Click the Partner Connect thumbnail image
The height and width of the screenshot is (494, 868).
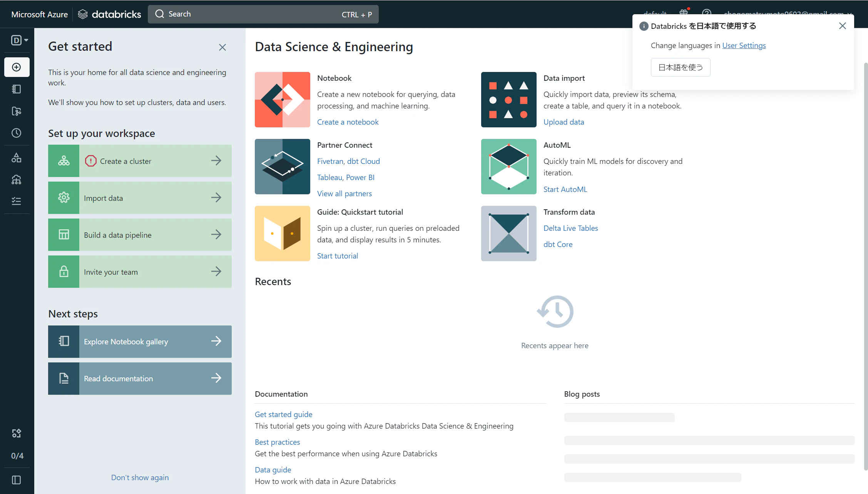(x=283, y=167)
